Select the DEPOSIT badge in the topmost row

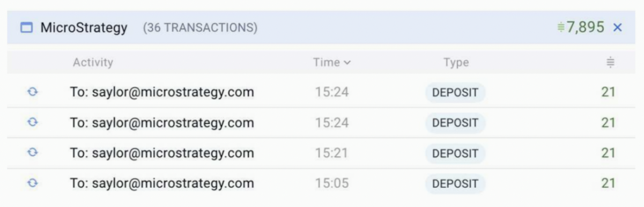(x=455, y=92)
